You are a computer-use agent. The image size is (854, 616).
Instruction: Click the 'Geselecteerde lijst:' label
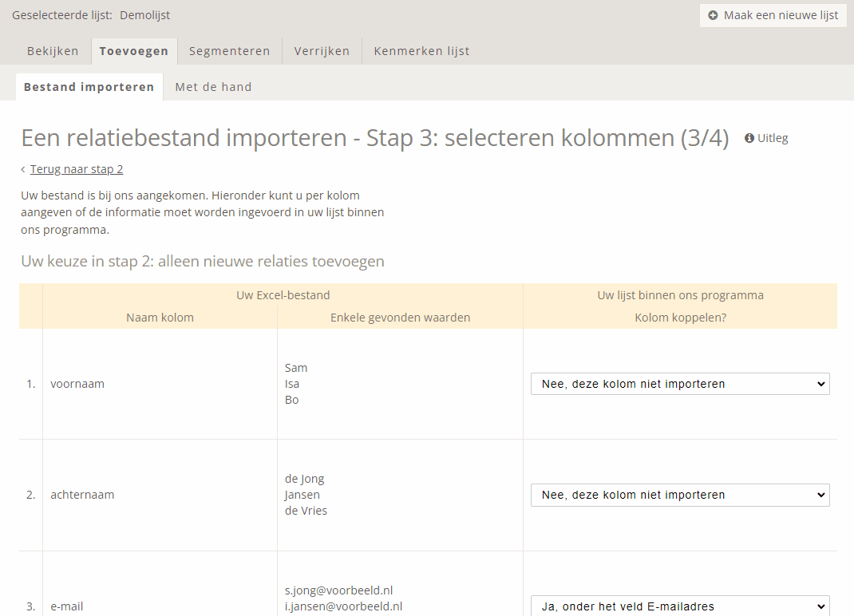point(62,15)
